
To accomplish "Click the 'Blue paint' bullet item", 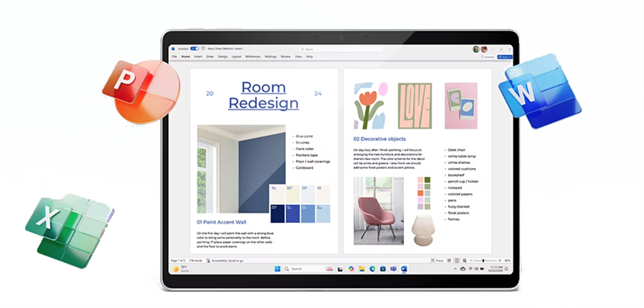I will coord(304,136).
